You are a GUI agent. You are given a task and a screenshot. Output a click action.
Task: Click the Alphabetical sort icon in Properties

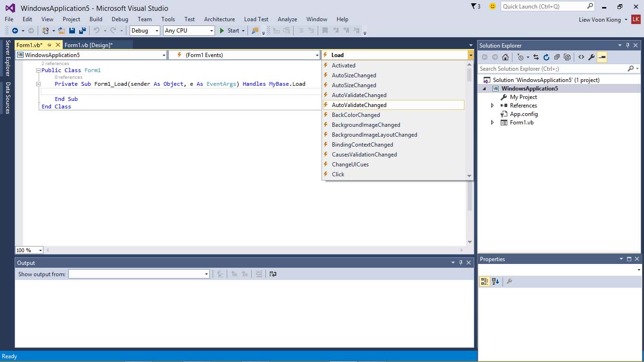pos(495,281)
